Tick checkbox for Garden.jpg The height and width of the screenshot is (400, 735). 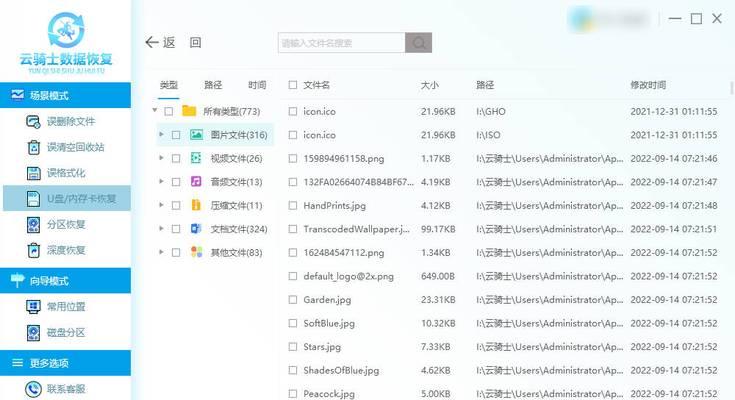point(293,300)
